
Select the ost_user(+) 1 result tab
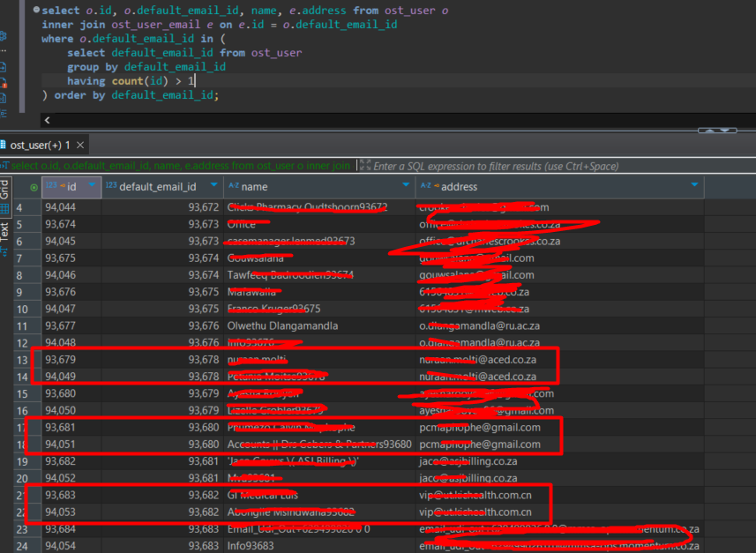coord(41,145)
